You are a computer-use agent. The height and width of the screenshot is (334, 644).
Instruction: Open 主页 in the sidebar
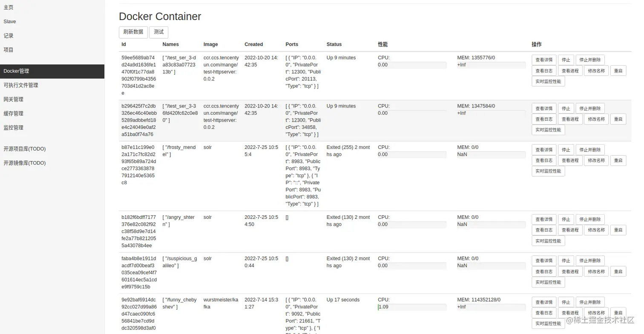[x=9, y=7]
